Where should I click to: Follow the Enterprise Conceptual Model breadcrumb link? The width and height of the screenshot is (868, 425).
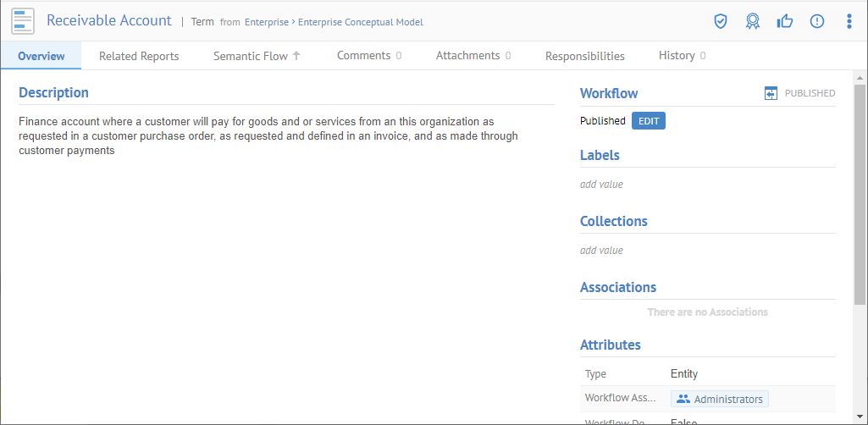[x=360, y=22]
